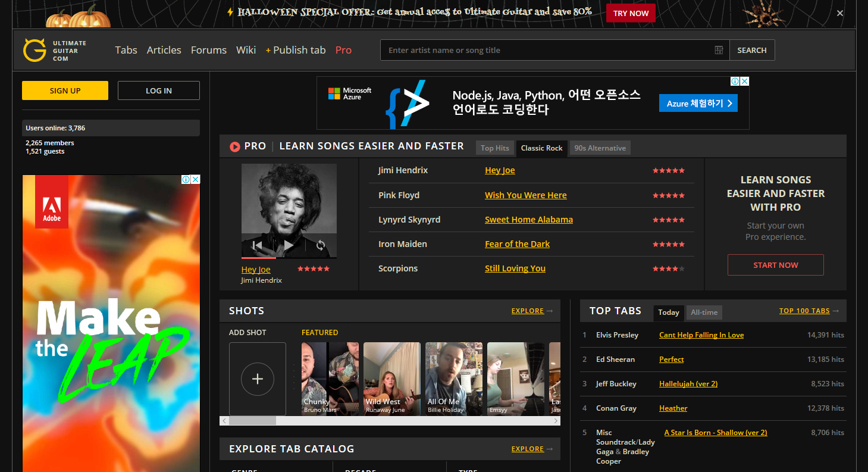The height and width of the screenshot is (472, 868).
Task: Open Wish You Were Here tab
Action: 526,195
